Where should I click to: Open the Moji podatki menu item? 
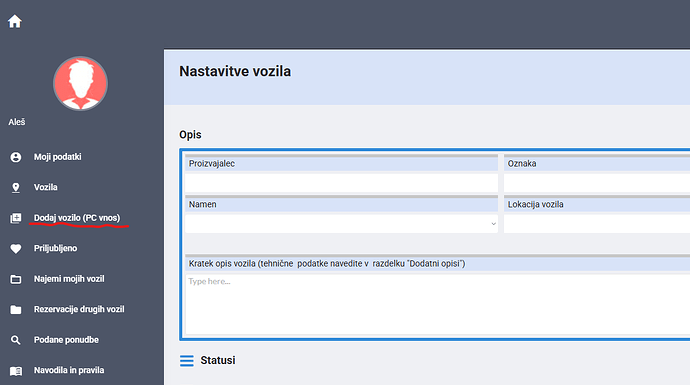click(58, 157)
